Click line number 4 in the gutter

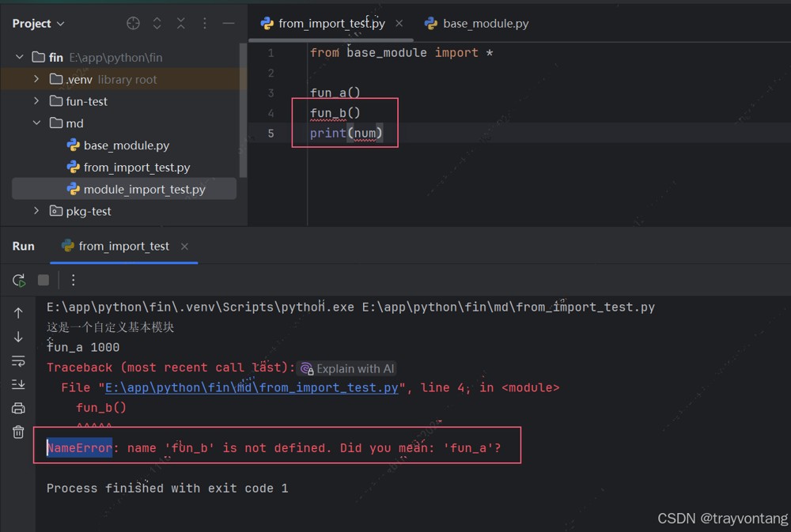(271, 113)
